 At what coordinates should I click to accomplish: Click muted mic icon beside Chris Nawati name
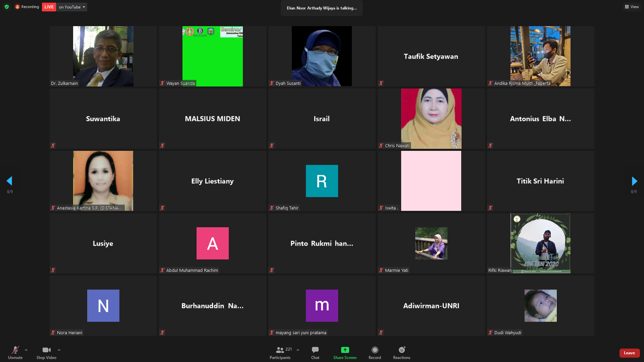[381, 145]
